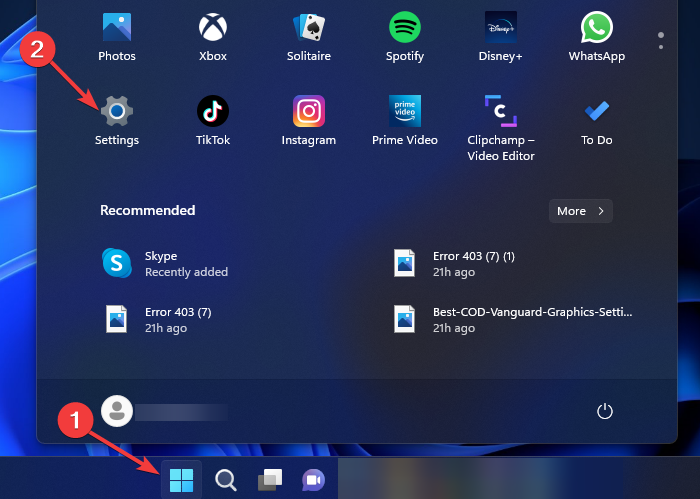
Task: Open the Photos app
Action: [x=117, y=37]
